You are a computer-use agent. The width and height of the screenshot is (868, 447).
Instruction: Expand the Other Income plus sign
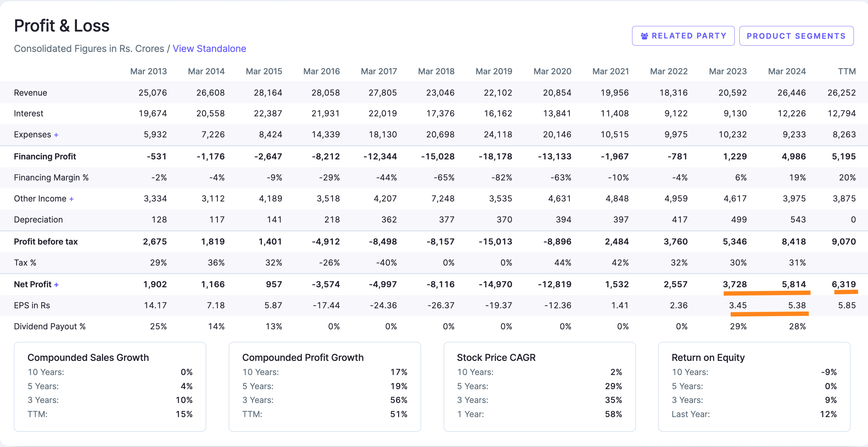pos(71,199)
